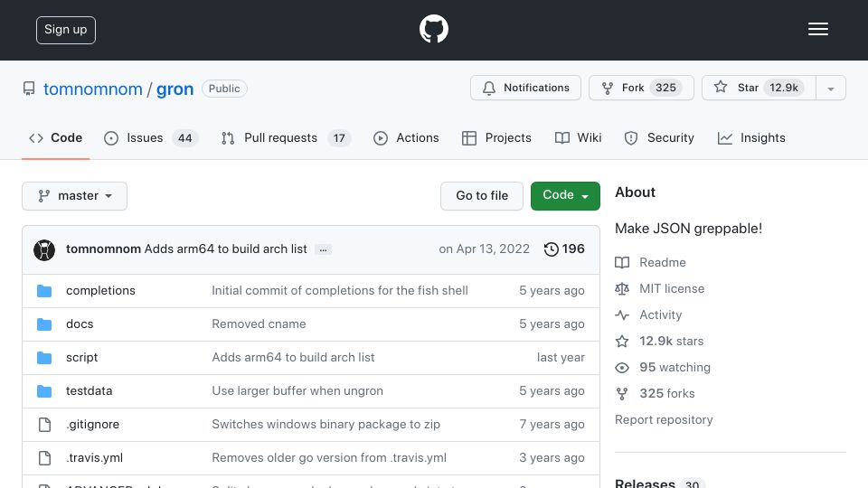Click the Go to file button
Image resolution: width=868 pixels, height=488 pixels.
click(482, 196)
